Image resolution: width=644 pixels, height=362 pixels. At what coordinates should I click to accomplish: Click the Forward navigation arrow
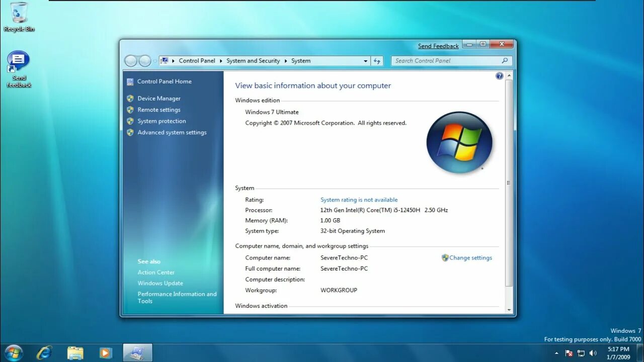click(x=145, y=61)
